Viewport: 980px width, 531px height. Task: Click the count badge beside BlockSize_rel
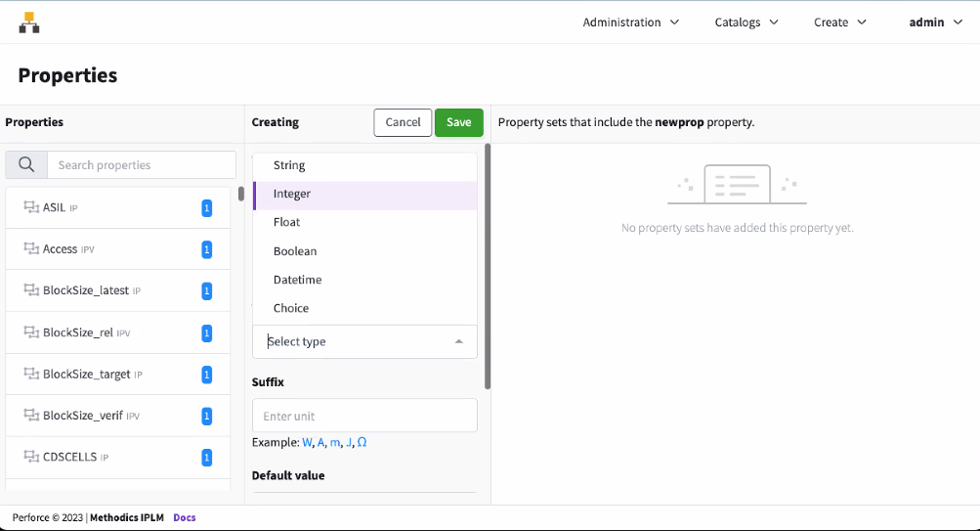click(x=206, y=332)
